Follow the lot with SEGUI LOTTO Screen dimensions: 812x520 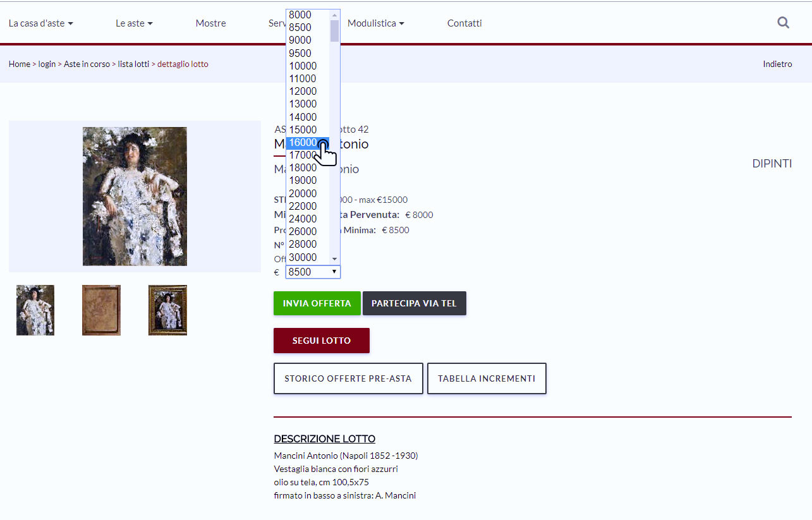321,341
